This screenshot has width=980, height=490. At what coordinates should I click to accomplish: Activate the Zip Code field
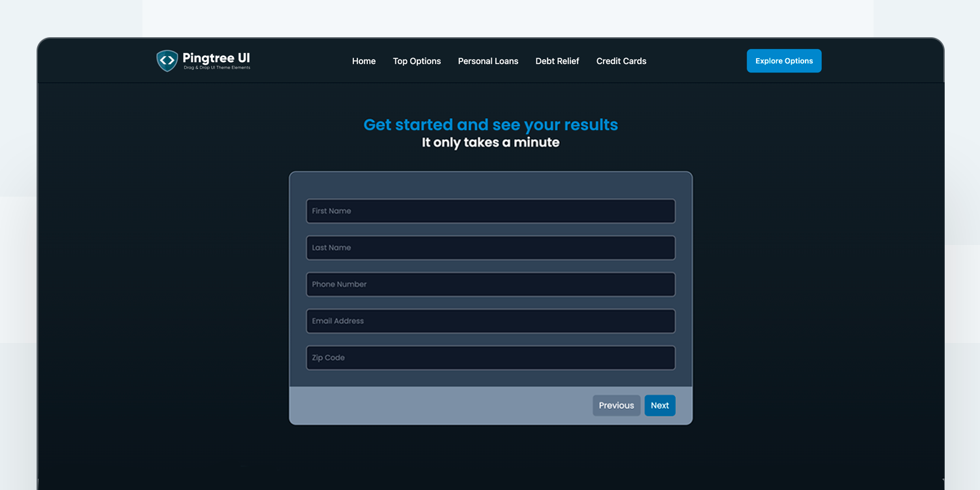click(x=491, y=357)
